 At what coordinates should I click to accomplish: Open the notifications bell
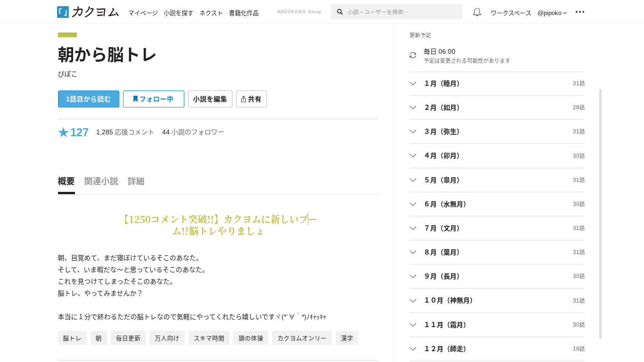click(x=477, y=12)
